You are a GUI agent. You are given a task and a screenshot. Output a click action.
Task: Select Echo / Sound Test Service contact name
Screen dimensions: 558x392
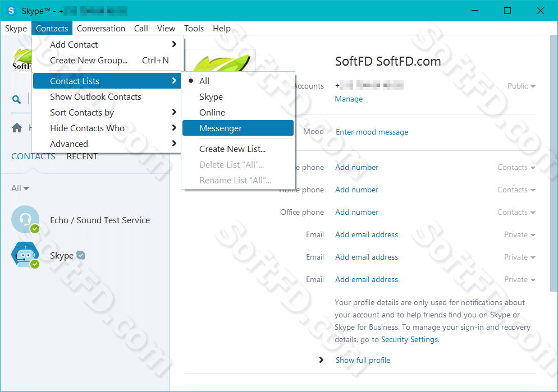[x=100, y=220]
